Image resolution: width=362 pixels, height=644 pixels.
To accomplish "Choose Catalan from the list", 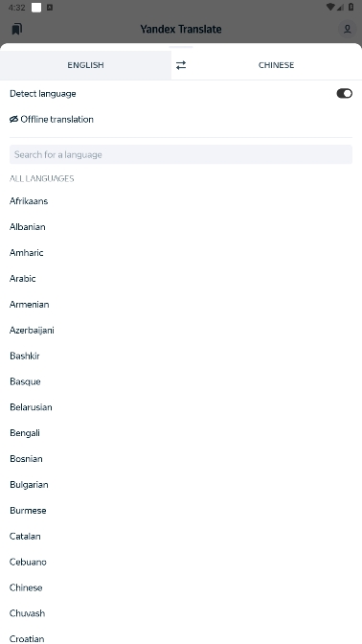I will click(x=181, y=536).
